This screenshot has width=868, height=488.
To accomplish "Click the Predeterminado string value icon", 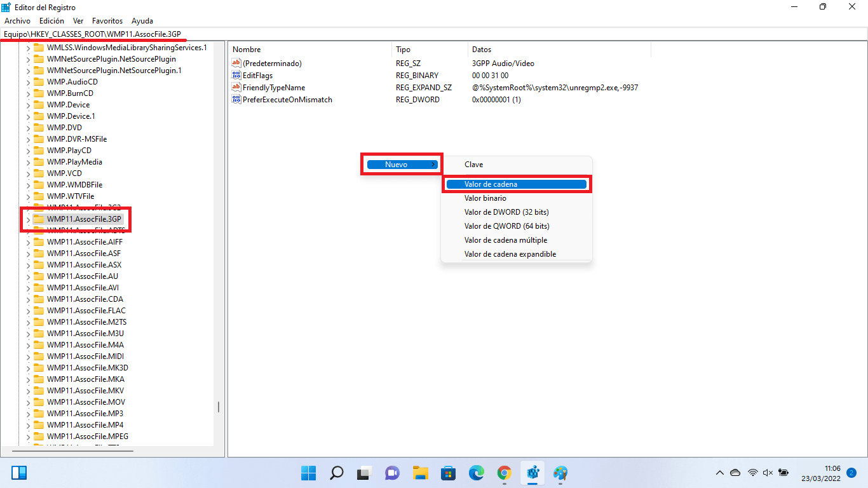I will tap(237, 64).
